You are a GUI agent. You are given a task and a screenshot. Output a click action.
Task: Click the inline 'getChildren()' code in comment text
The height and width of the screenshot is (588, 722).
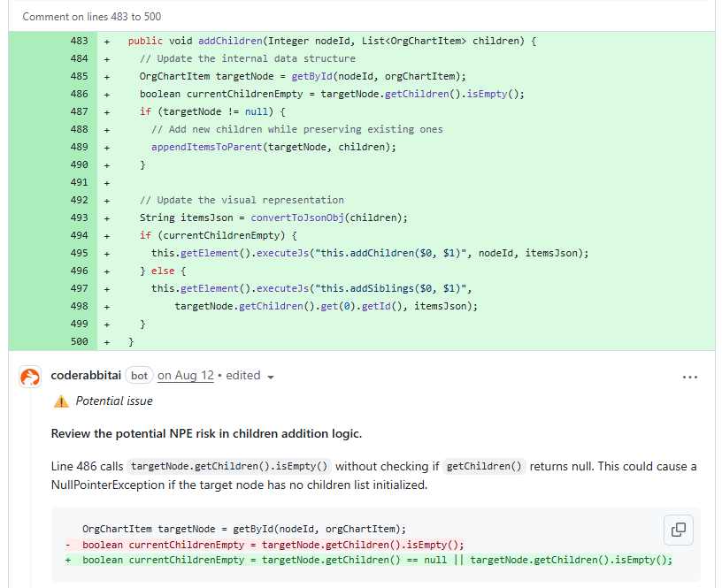(x=484, y=467)
